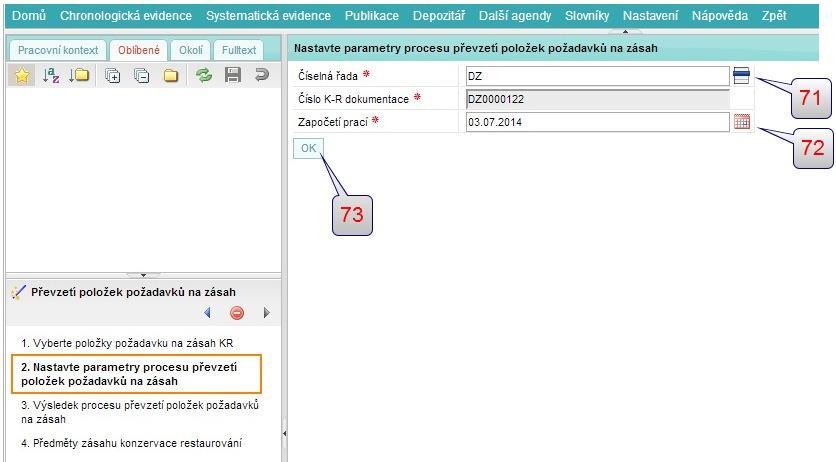
Task: Open the Publikace menu
Action: tap(372, 15)
